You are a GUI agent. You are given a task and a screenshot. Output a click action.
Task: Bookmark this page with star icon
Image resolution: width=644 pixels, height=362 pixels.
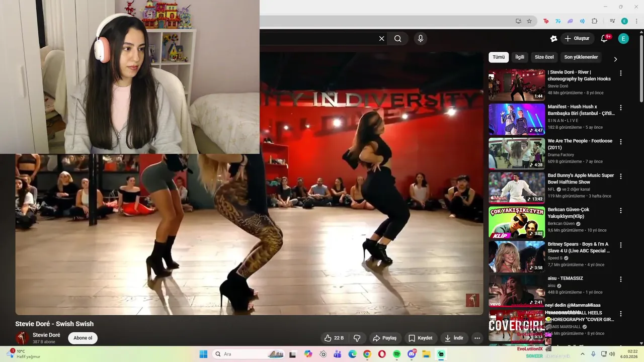(529, 21)
